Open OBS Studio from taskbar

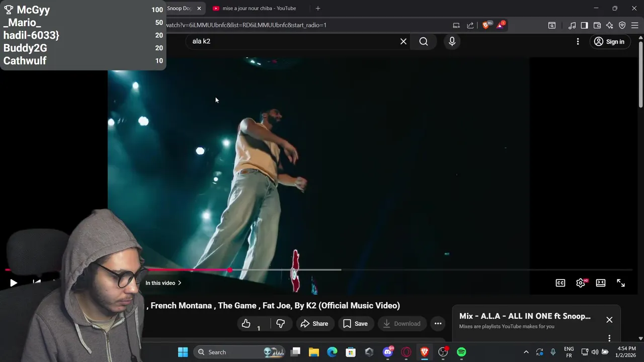[443, 352]
